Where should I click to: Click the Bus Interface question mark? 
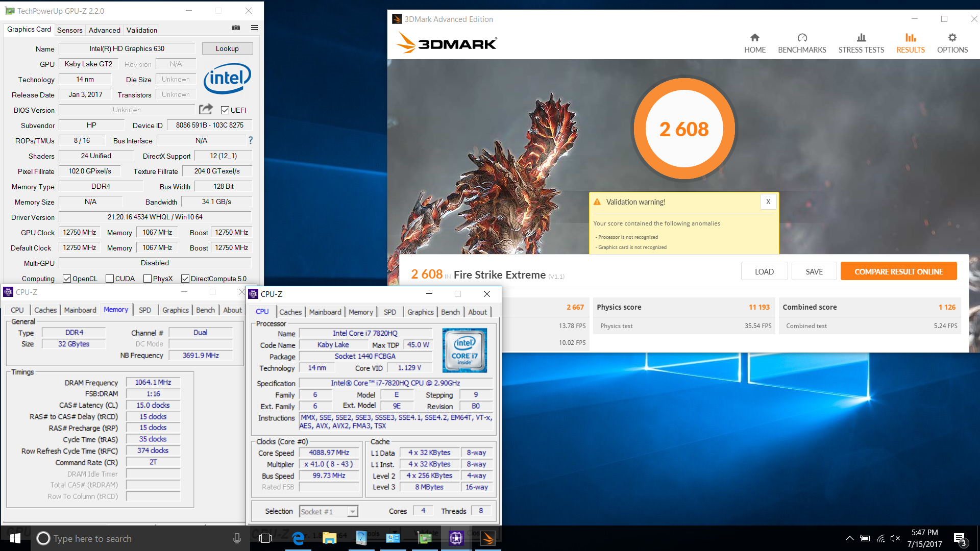tap(251, 140)
